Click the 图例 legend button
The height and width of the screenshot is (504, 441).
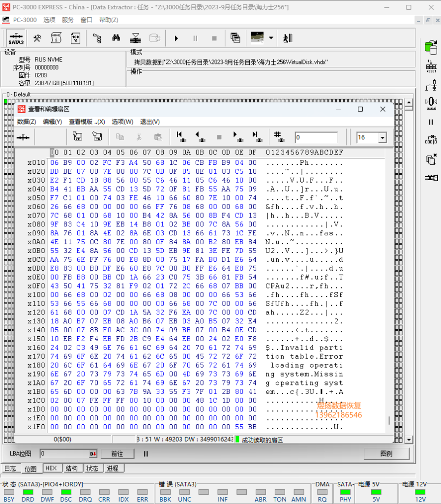[386, 453]
